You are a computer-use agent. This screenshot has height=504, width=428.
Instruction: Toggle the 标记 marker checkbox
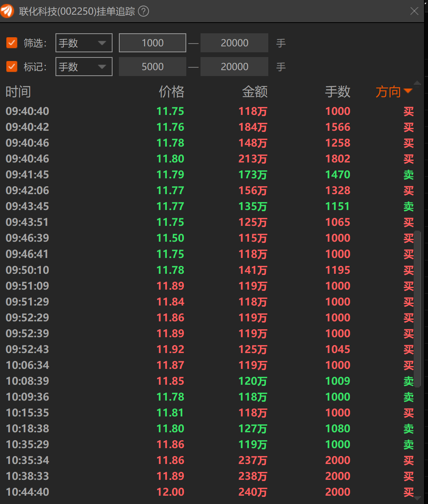click(x=12, y=67)
